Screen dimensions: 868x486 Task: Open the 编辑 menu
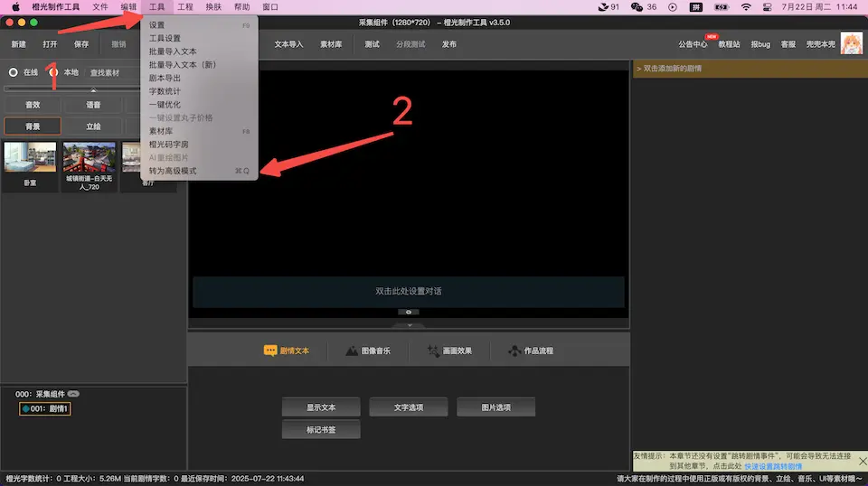(128, 7)
